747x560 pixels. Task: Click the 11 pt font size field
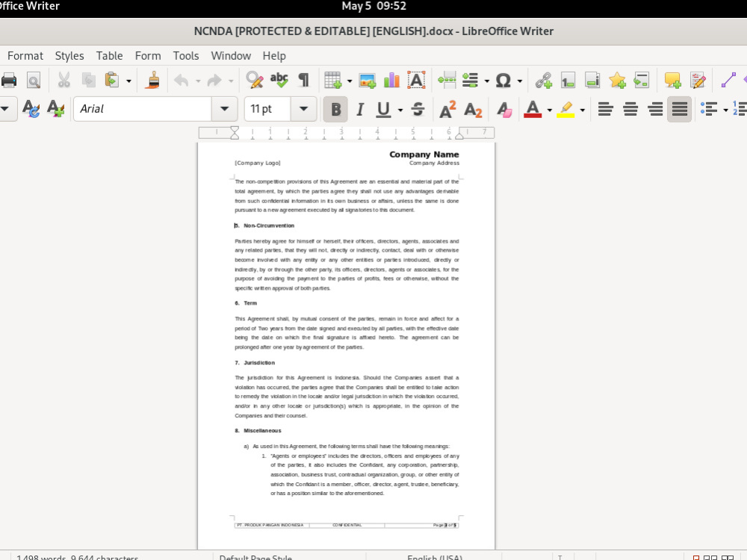[x=267, y=109]
